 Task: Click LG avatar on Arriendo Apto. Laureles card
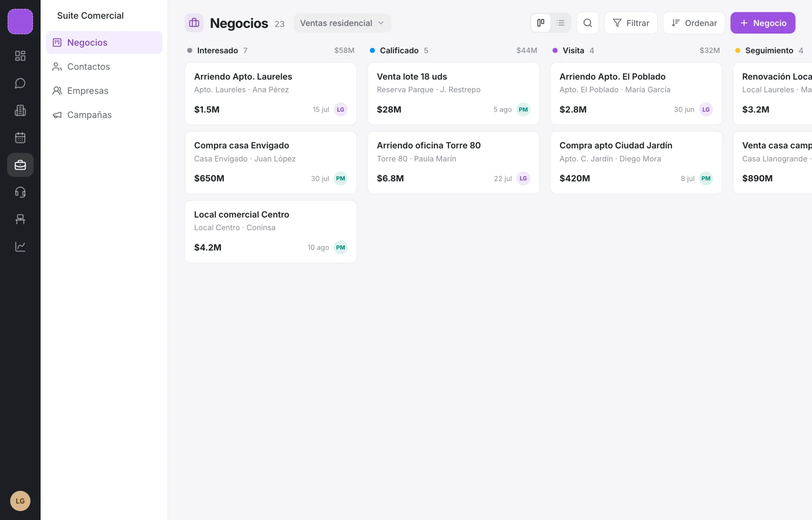[340, 110]
